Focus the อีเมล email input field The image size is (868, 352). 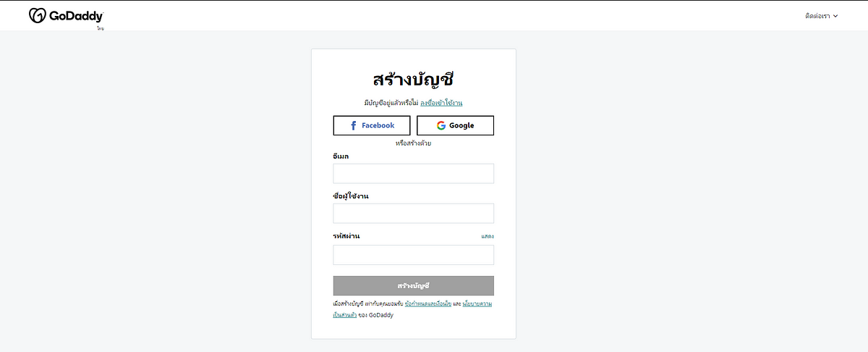(x=414, y=173)
